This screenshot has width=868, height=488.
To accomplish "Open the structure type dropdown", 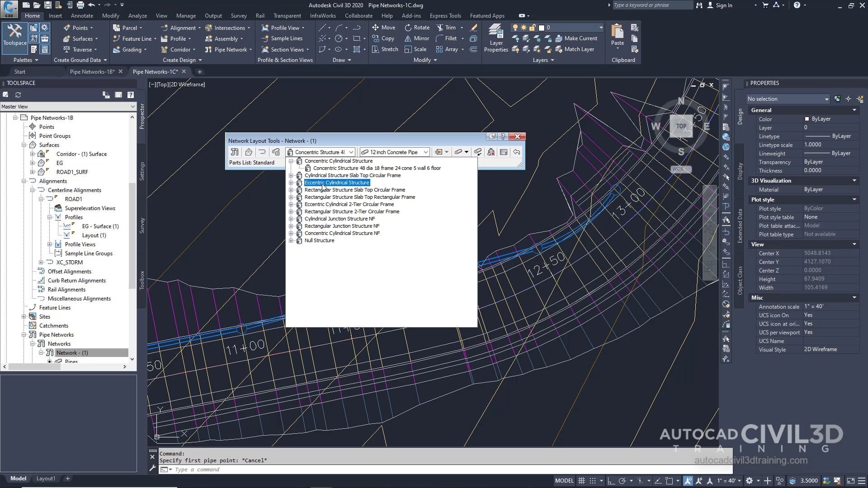I will pyautogui.click(x=352, y=152).
